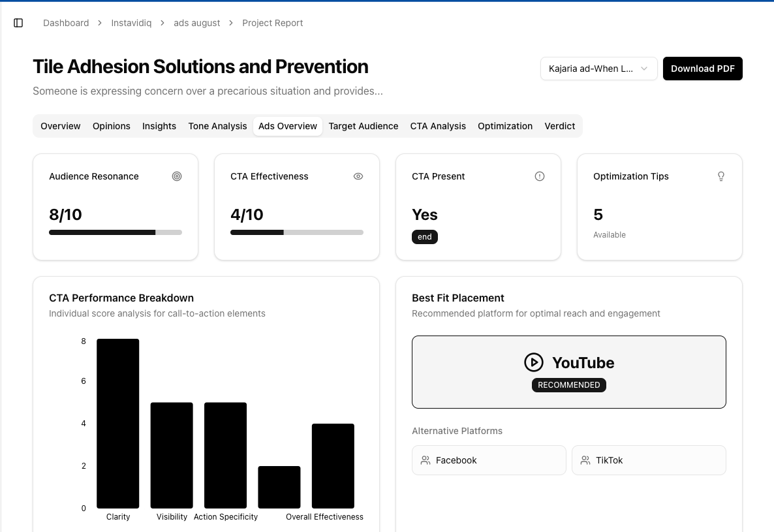Click the Facebook users icon
774x532 pixels.
tap(426, 460)
